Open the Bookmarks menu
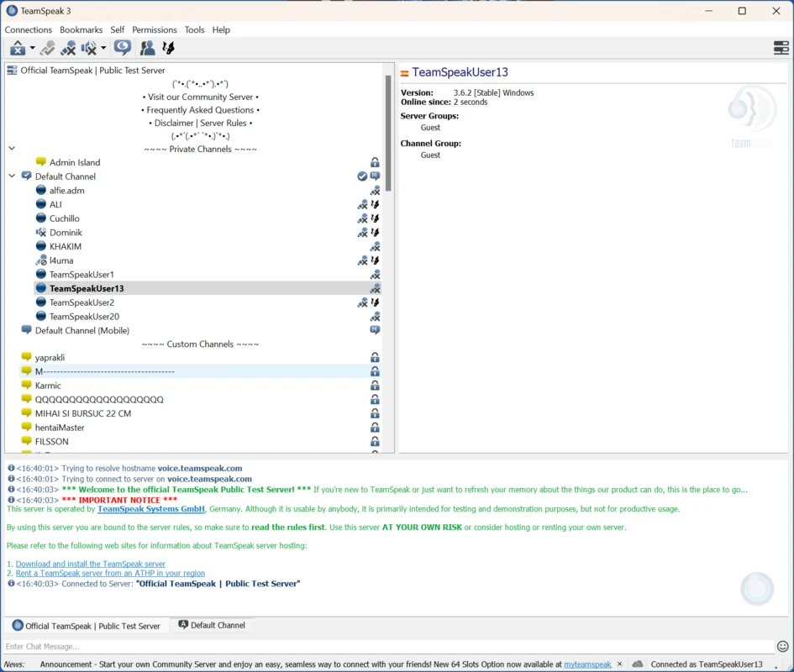794x672 pixels. coord(81,29)
